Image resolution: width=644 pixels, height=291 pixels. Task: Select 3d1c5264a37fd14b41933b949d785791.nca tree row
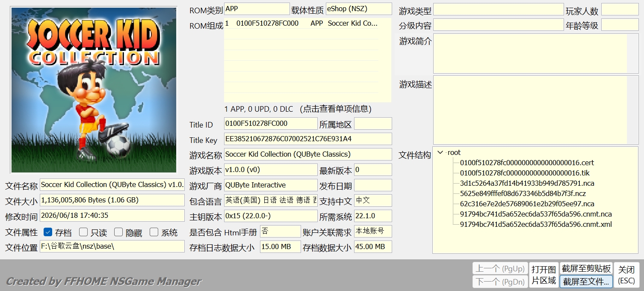coord(527,183)
